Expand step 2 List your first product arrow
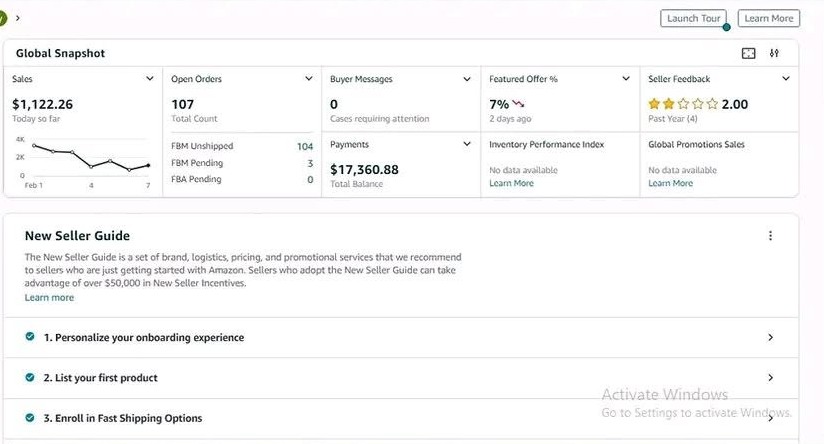Viewport: 824px width, 444px height. [770, 378]
